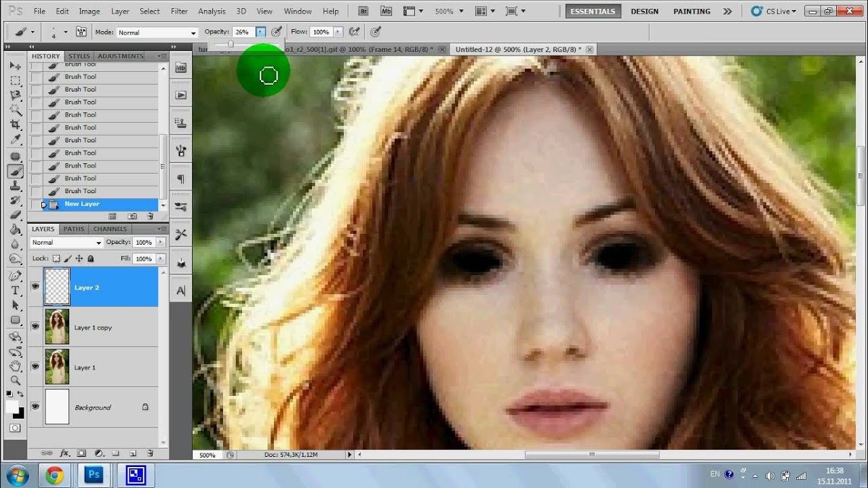Swap foreground and background colors
The width and height of the screenshot is (868, 488).
point(20,394)
